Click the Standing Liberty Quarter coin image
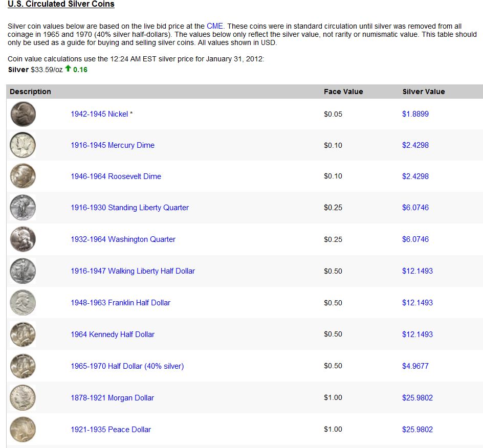Image resolution: width=483 pixels, height=448 pixels. click(x=23, y=208)
